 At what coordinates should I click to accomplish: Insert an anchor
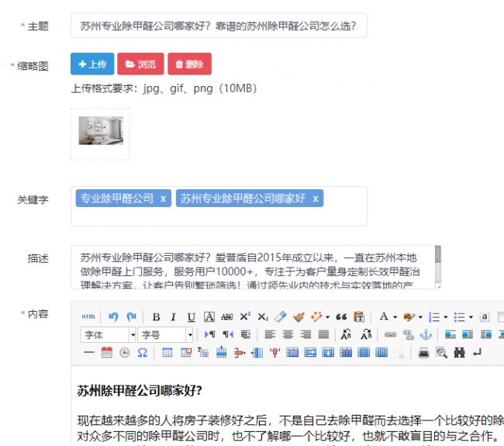coord(426,335)
